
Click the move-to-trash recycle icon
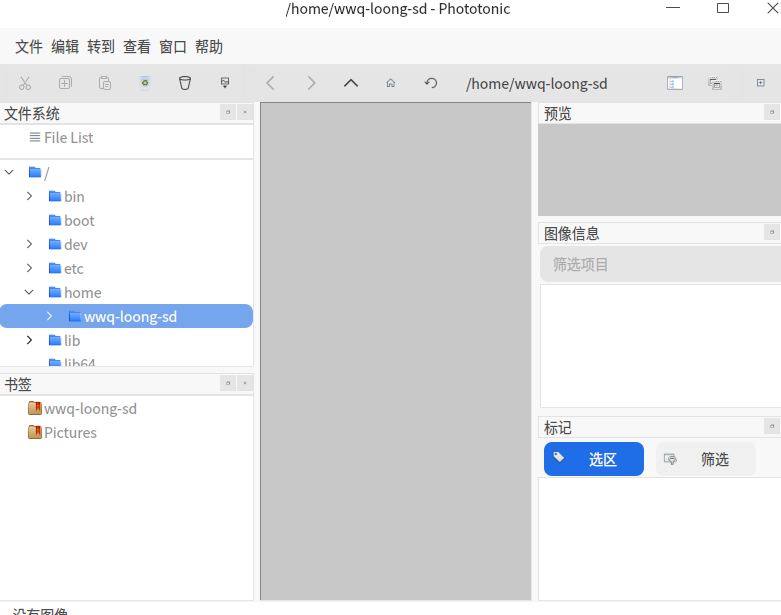coord(145,83)
